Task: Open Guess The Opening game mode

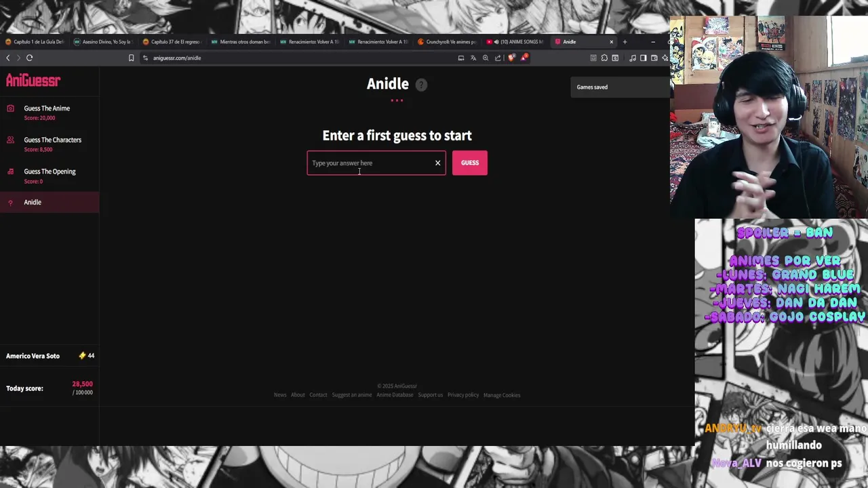Action: (x=50, y=171)
